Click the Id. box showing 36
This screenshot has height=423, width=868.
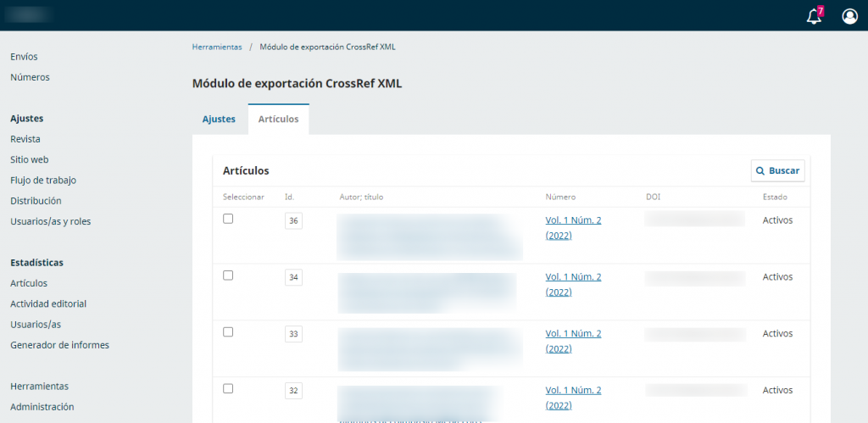293,221
